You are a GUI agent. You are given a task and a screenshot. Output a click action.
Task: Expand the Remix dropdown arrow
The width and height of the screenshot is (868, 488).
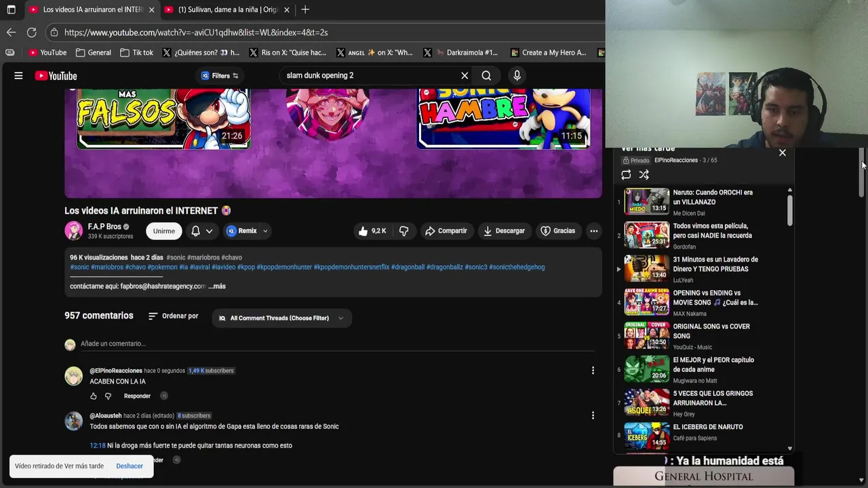(x=265, y=231)
